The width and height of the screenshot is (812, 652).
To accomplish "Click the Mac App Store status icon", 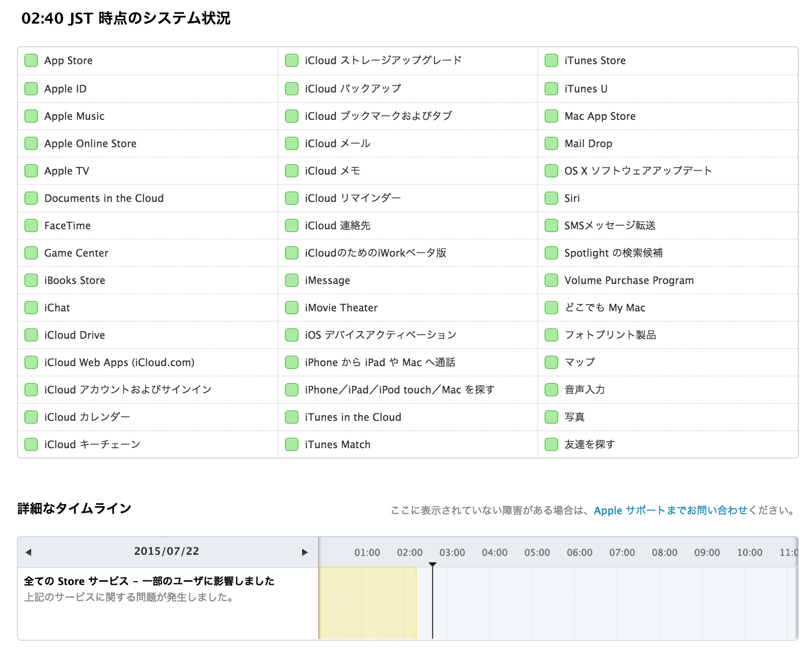I will click(x=551, y=116).
